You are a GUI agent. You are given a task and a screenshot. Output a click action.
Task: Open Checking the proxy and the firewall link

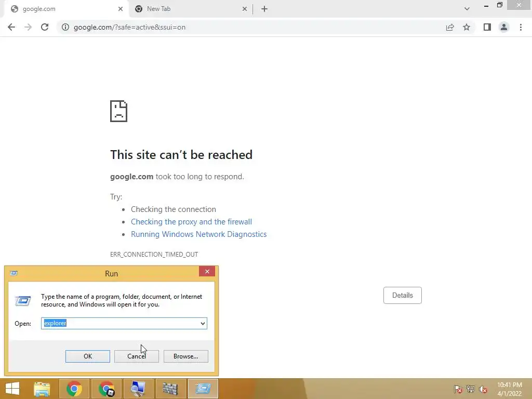tap(191, 221)
